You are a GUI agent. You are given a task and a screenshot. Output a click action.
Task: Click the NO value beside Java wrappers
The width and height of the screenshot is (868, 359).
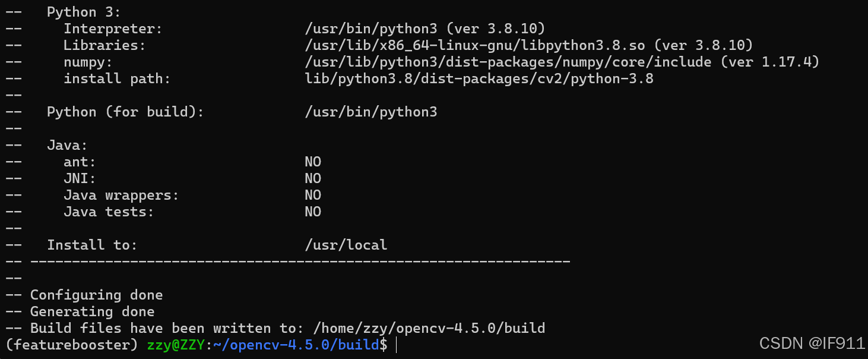point(313,195)
